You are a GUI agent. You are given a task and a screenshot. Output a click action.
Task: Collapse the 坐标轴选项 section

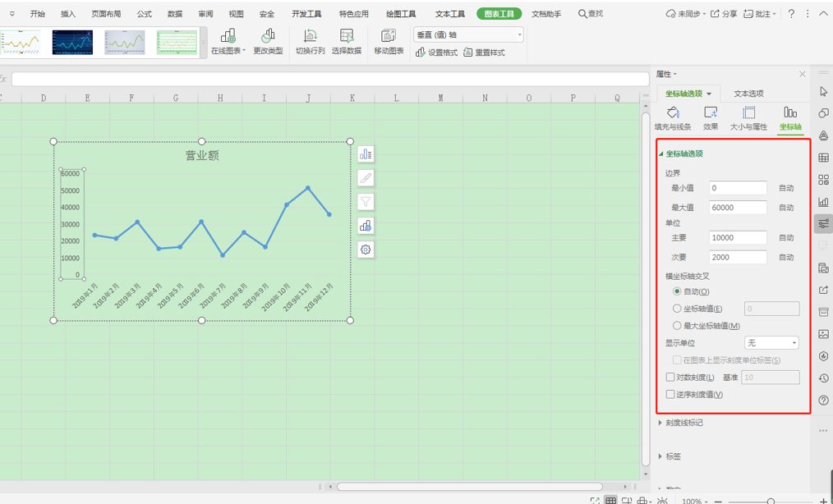[x=661, y=153]
